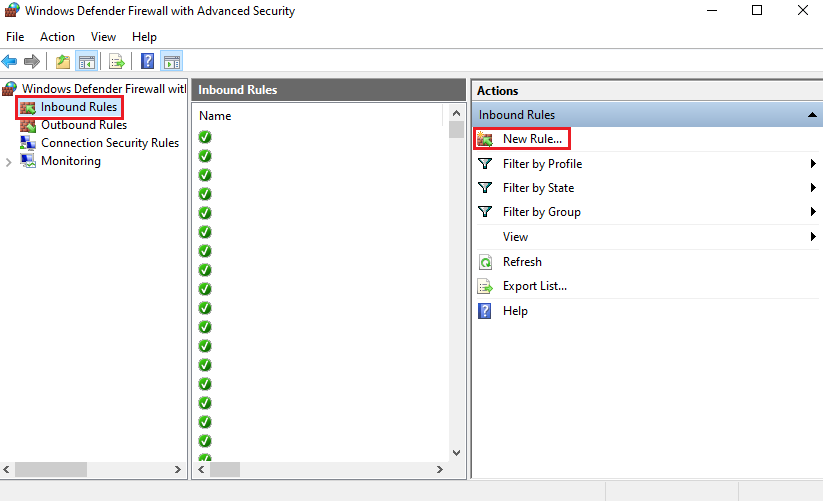Select Connection Security Rules in tree
The width and height of the screenshot is (823, 501).
click(110, 143)
